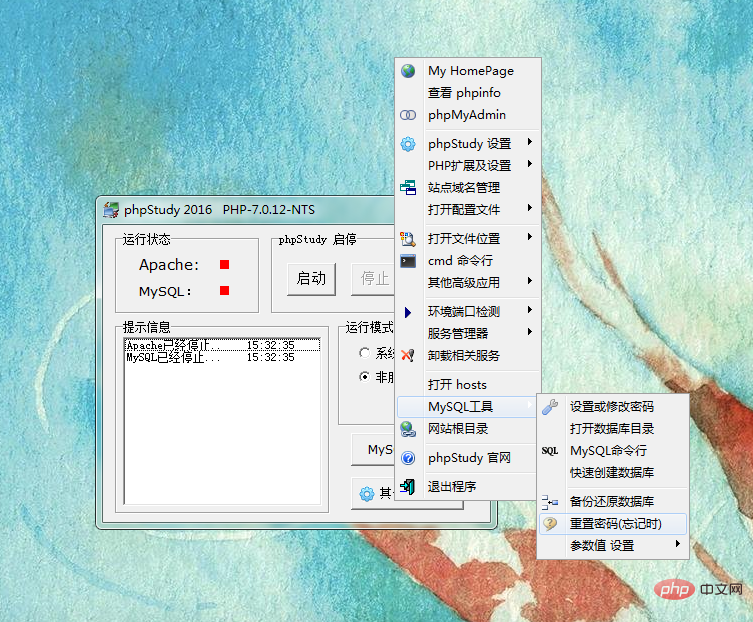Viewport: 753px width, 622px height.
Task: Select 站点域名管理 menu item
Action: [x=468, y=188]
